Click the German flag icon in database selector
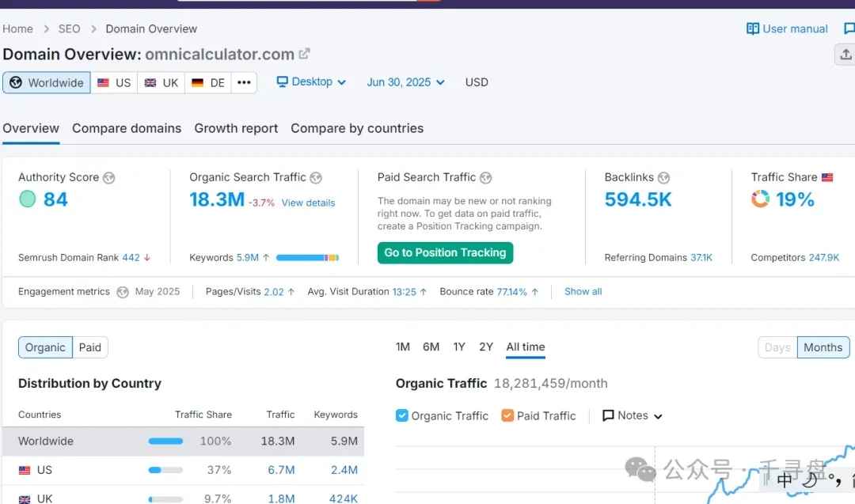Image resolution: width=855 pixels, height=504 pixels. [x=197, y=83]
